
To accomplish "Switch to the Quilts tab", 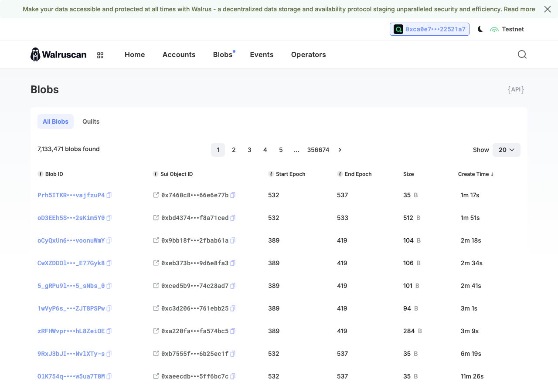I will (91, 122).
